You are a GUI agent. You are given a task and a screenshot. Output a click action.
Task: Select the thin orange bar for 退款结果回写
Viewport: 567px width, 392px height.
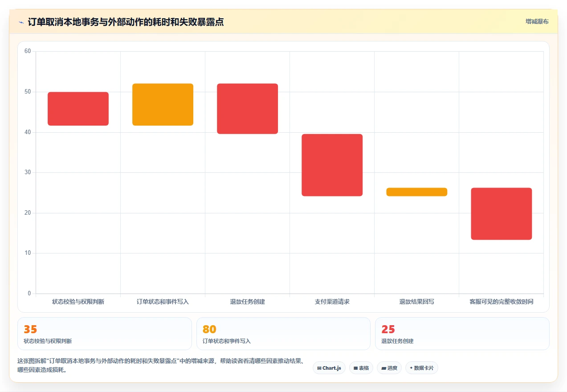point(416,192)
